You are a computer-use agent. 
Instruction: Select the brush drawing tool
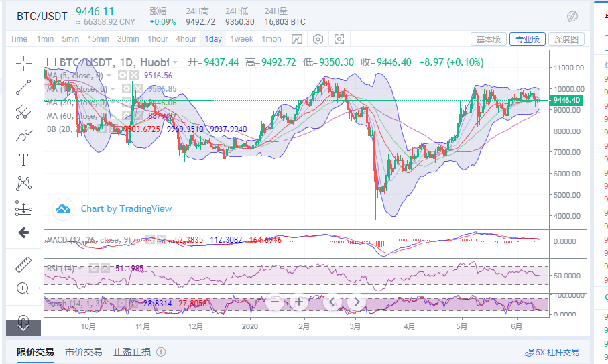click(23, 135)
